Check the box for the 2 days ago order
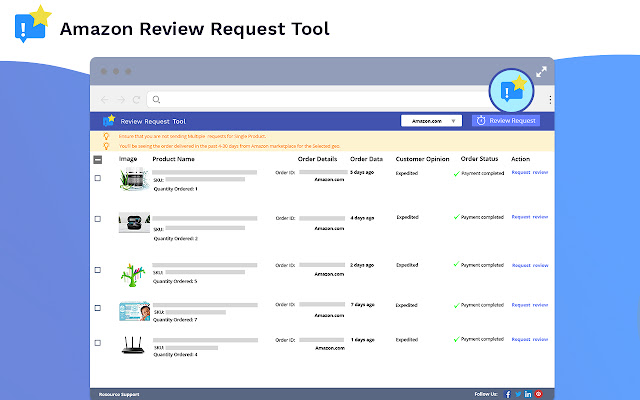The height and width of the screenshot is (400, 640). [x=98, y=270]
